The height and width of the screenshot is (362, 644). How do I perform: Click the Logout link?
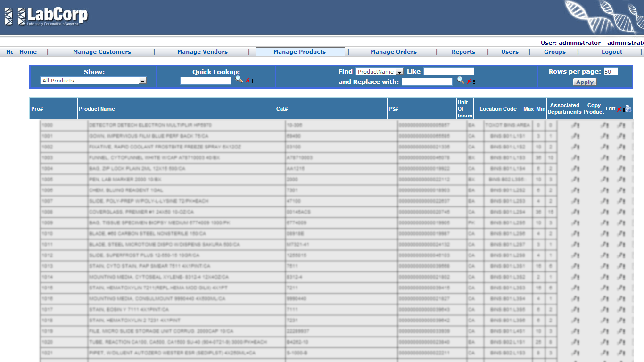click(x=611, y=52)
